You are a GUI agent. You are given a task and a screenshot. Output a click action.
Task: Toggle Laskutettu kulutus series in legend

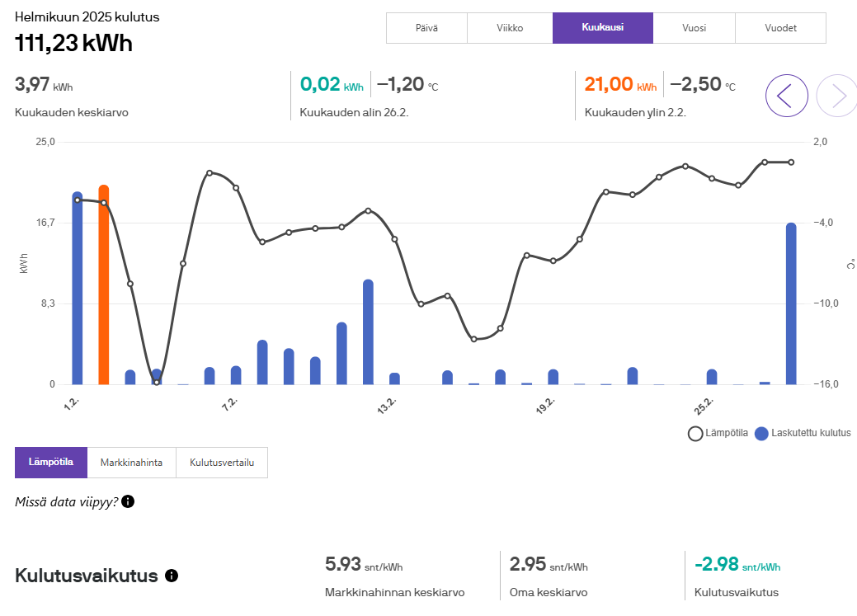803,433
